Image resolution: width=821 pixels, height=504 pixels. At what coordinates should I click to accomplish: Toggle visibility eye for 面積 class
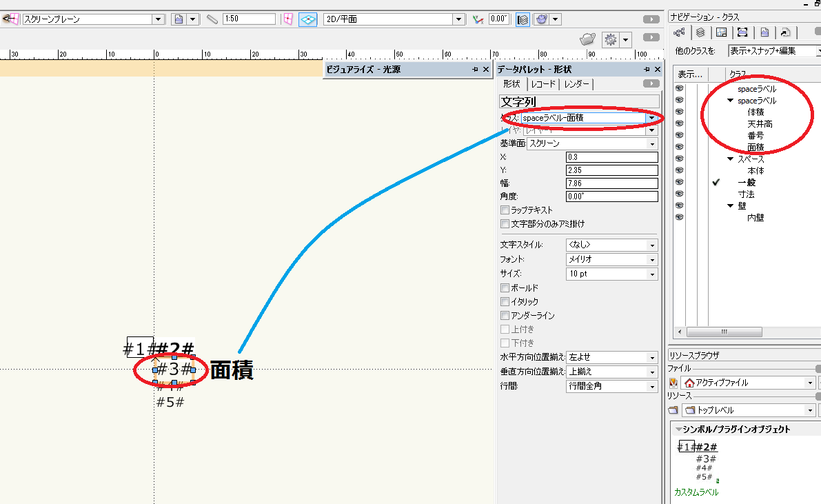(680, 147)
